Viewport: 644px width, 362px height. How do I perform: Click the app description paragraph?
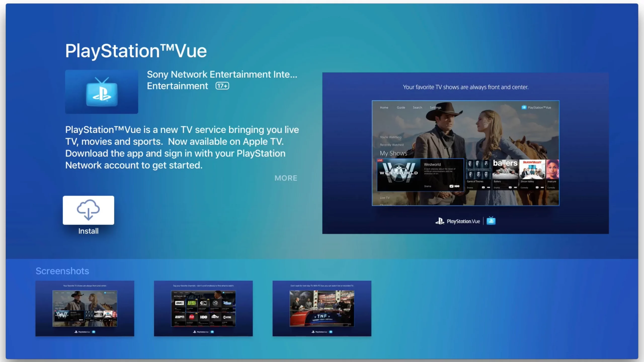182,147
